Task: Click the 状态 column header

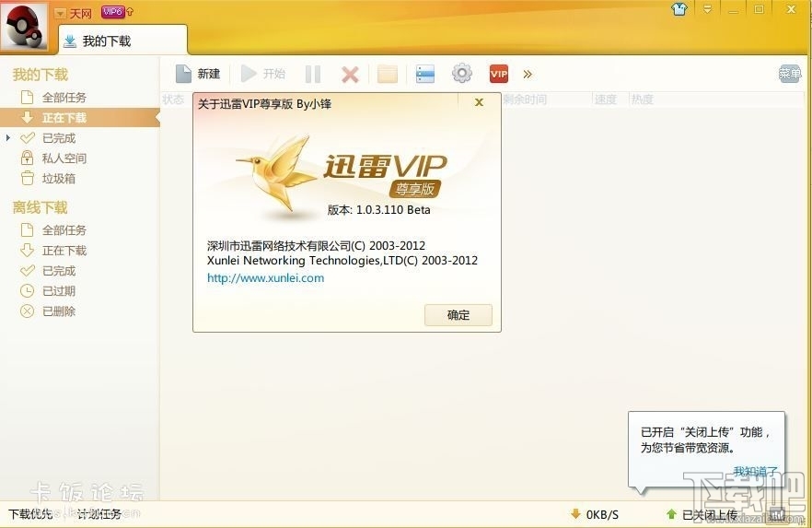Action: coord(173,100)
